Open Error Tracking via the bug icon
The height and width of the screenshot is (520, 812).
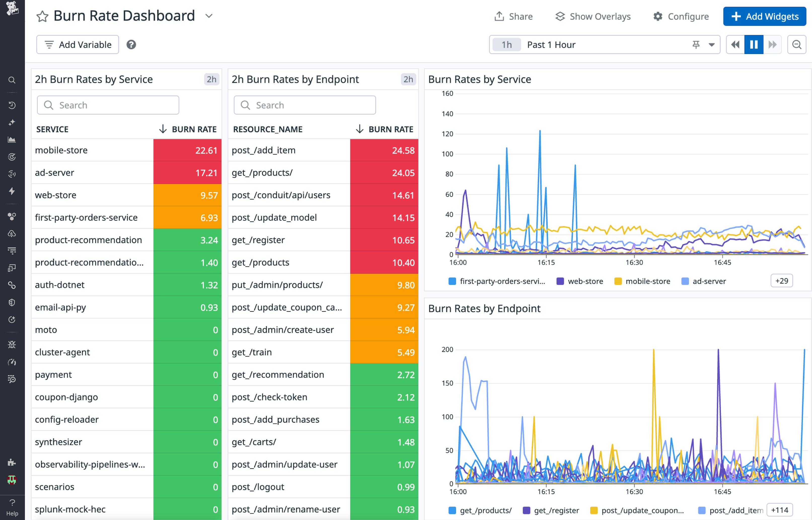pos(12,344)
